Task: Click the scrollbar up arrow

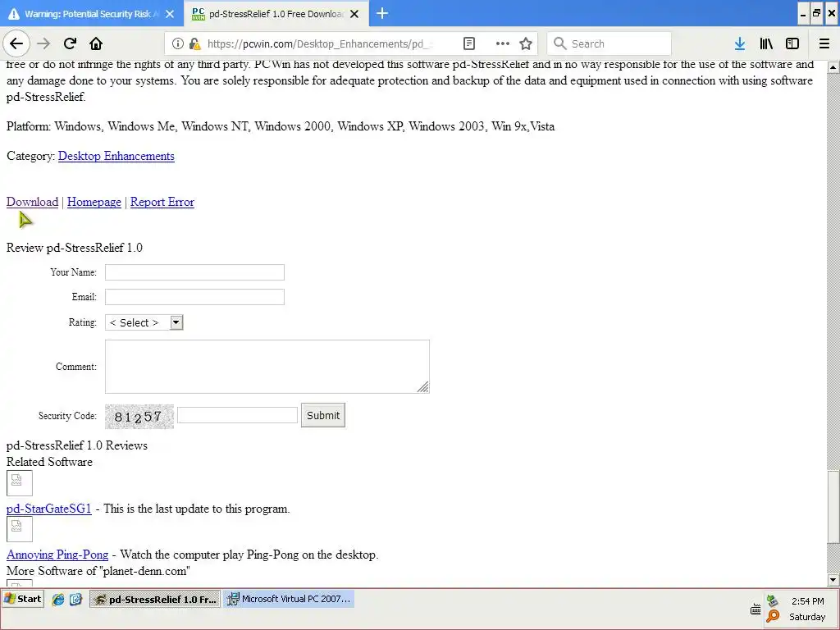Action: coord(833,67)
